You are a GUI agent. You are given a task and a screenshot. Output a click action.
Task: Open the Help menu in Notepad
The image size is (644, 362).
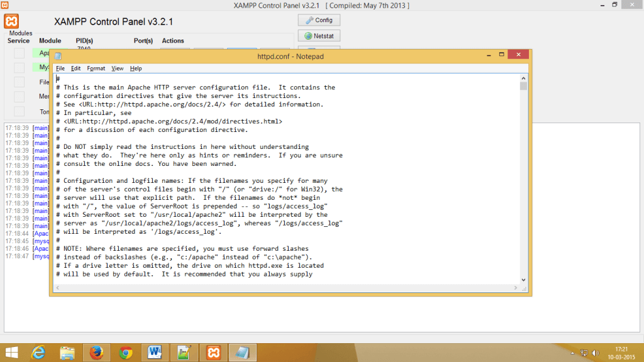(136, 69)
